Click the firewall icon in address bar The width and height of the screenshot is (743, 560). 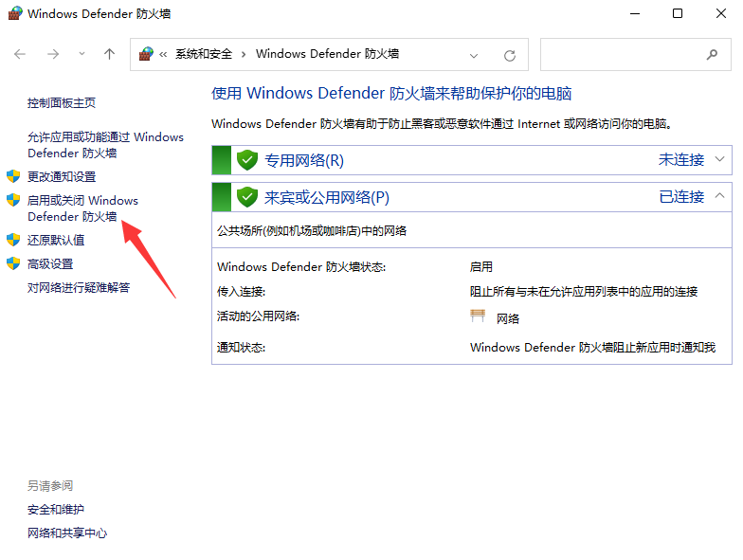tap(146, 54)
